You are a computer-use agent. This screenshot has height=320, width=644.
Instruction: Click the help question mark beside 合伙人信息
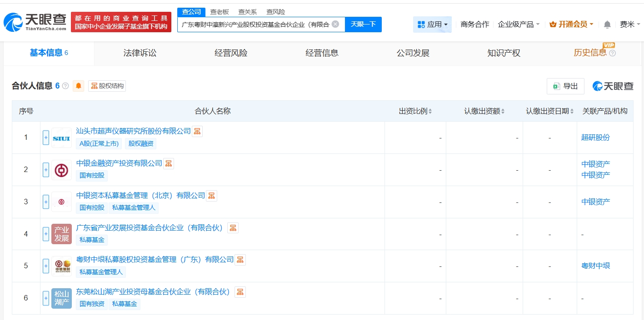65,86
